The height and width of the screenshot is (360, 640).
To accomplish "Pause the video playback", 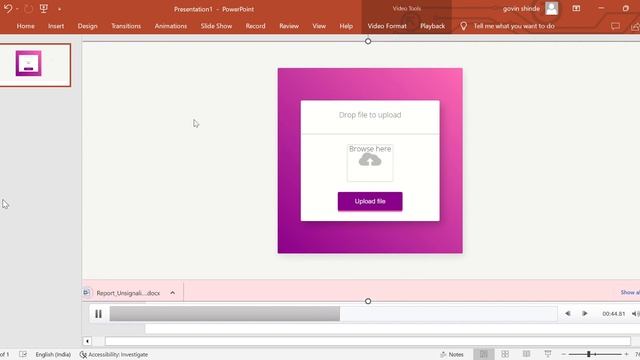I will (98, 314).
